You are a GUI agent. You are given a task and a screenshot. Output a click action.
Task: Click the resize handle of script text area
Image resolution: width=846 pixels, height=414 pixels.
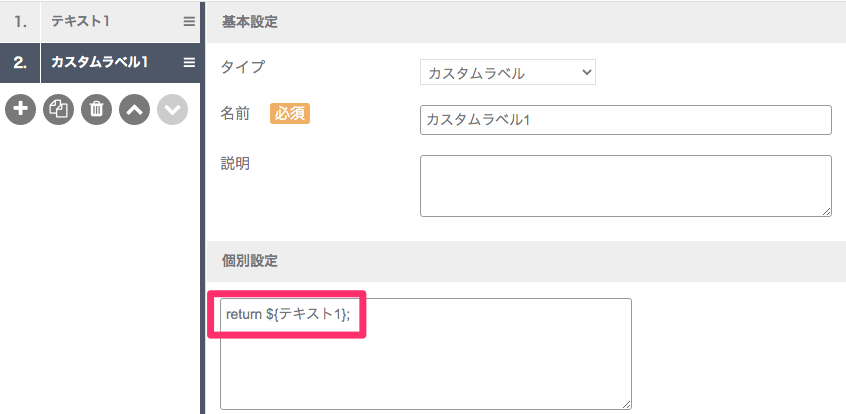tap(626, 404)
